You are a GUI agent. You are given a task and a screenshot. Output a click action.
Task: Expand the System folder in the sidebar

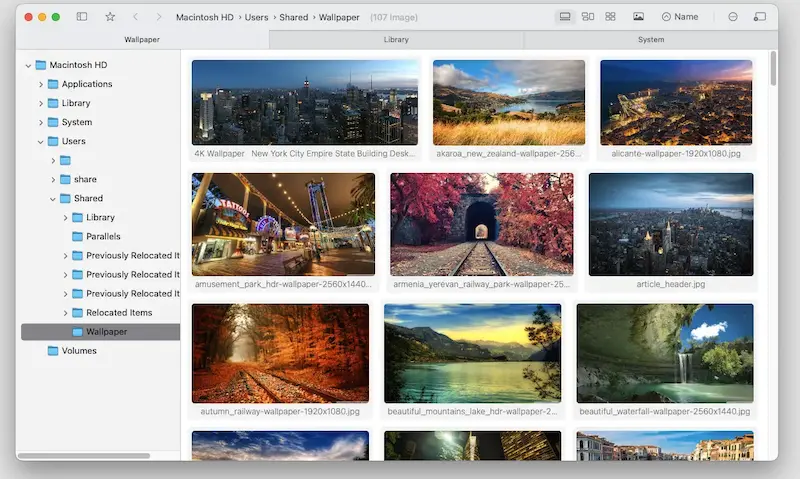41,122
